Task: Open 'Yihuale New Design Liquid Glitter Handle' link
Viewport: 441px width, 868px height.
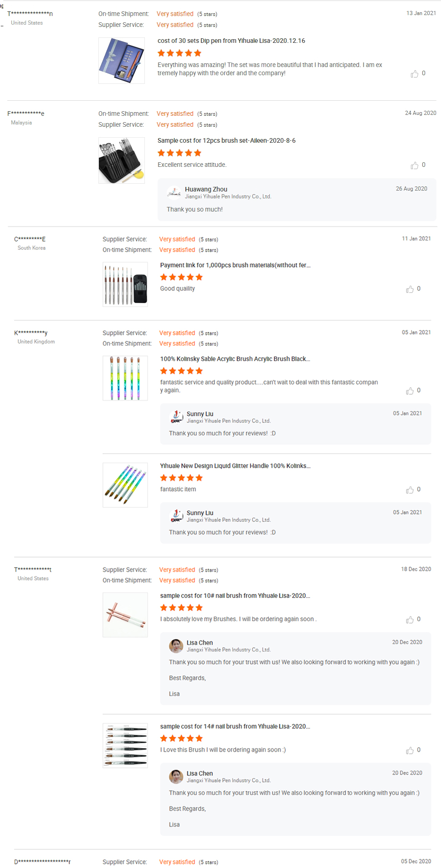Action: pos(235,466)
